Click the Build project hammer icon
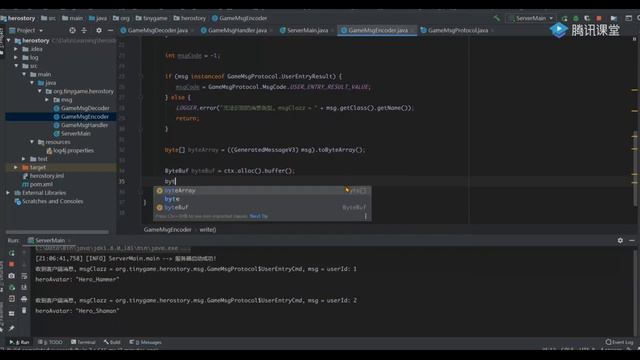640x360 pixels. point(496,18)
